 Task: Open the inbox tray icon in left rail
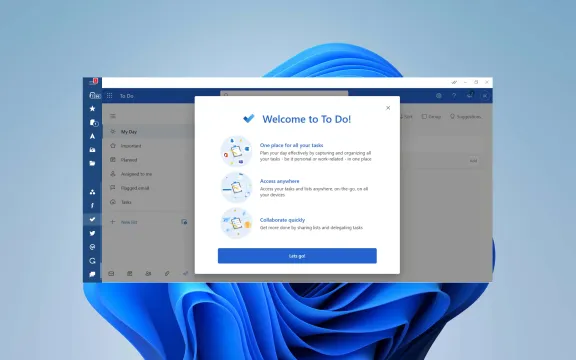[92, 150]
